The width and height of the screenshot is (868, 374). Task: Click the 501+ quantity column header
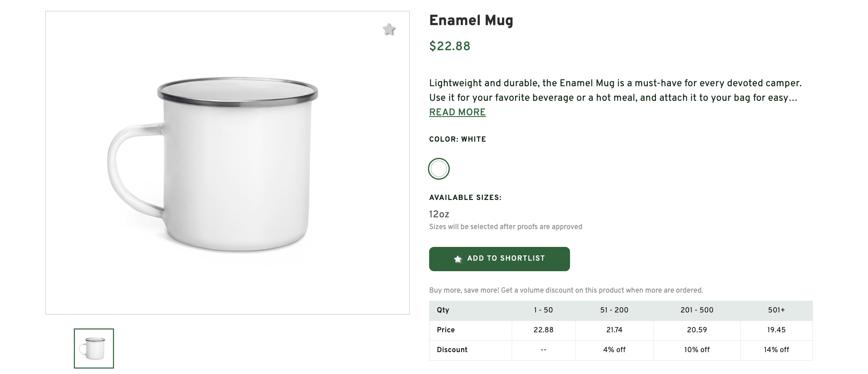(775, 310)
